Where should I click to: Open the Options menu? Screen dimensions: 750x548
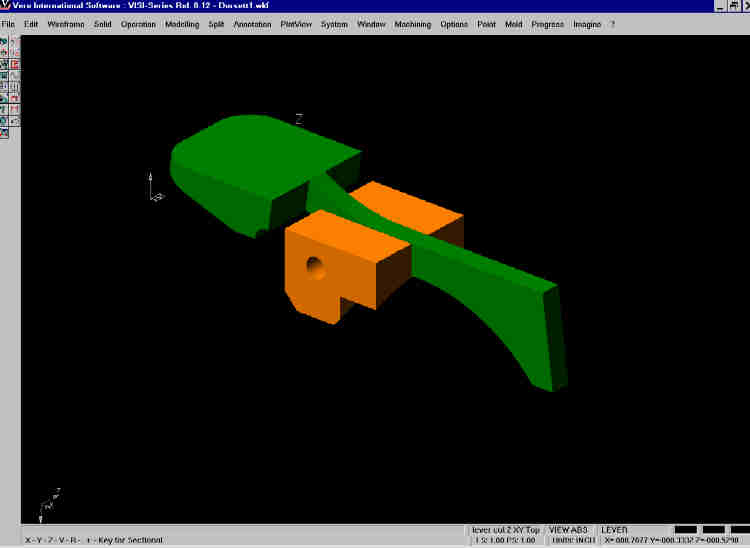pyautogui.click(x=454, y=24)
